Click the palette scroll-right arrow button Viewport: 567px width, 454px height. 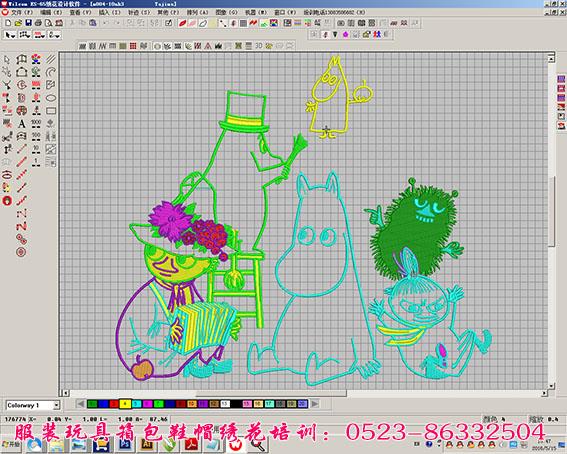[315, 404]
